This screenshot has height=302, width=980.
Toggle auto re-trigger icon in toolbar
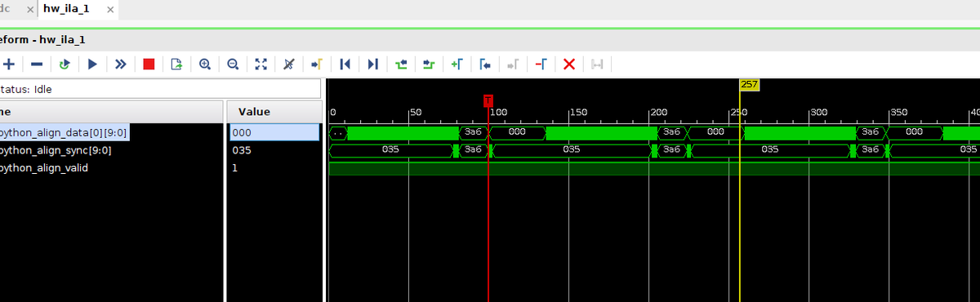65,64
